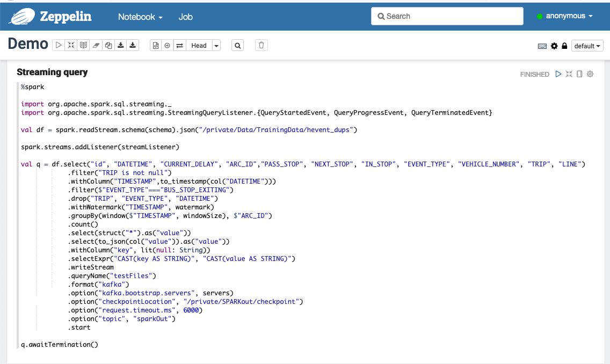Click the q.awaitTermination() code line
The image size is (610, 364).
tap(60, 345)
